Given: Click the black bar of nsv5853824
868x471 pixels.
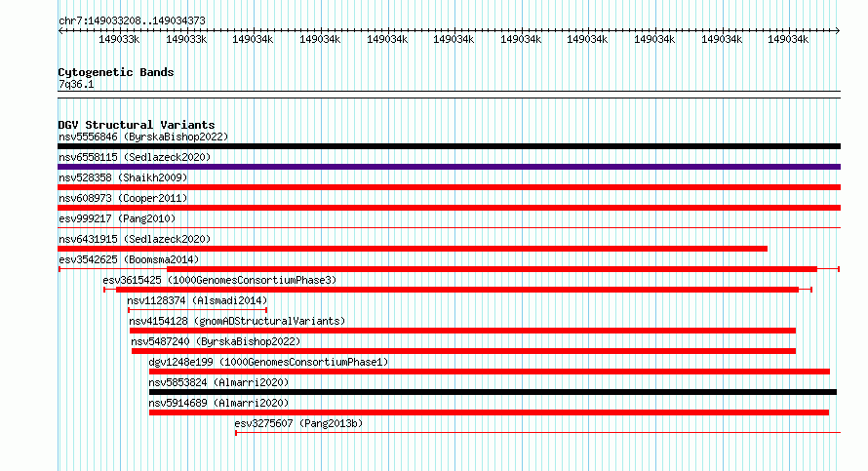Looking at the screenshot, I should pos(493,392).
